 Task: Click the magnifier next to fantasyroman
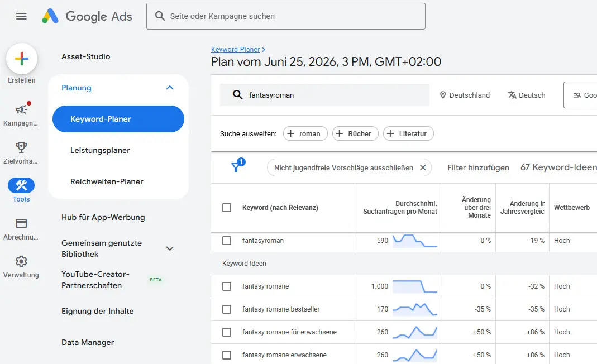tap(237, 95)
